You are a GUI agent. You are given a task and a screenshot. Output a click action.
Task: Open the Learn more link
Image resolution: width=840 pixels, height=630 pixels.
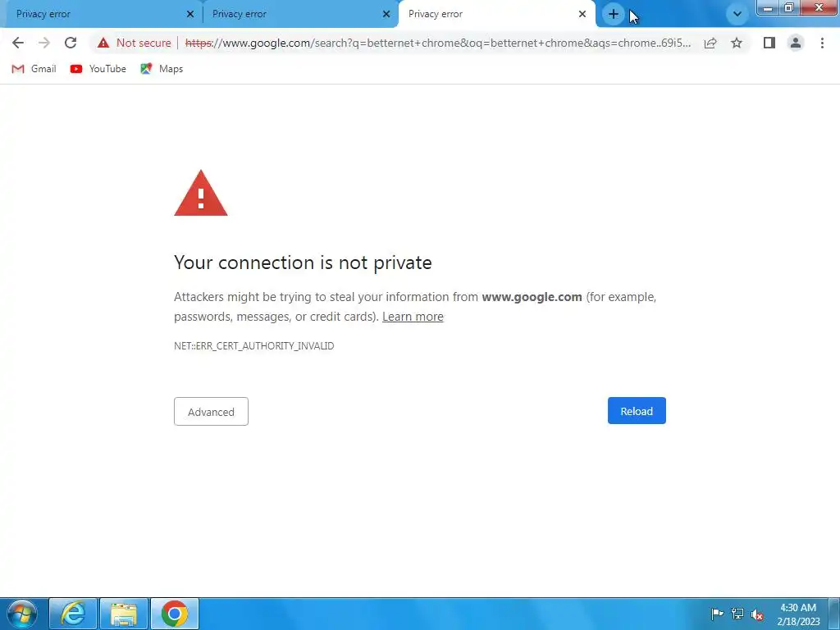[413, 317]
